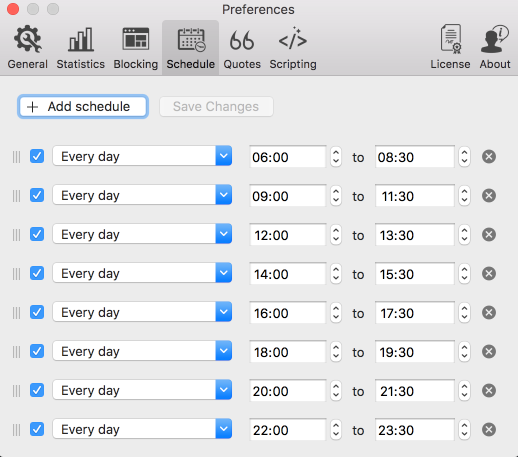Click stepper next to 11:30 end time
518x457 pixels.
(464, 196)
